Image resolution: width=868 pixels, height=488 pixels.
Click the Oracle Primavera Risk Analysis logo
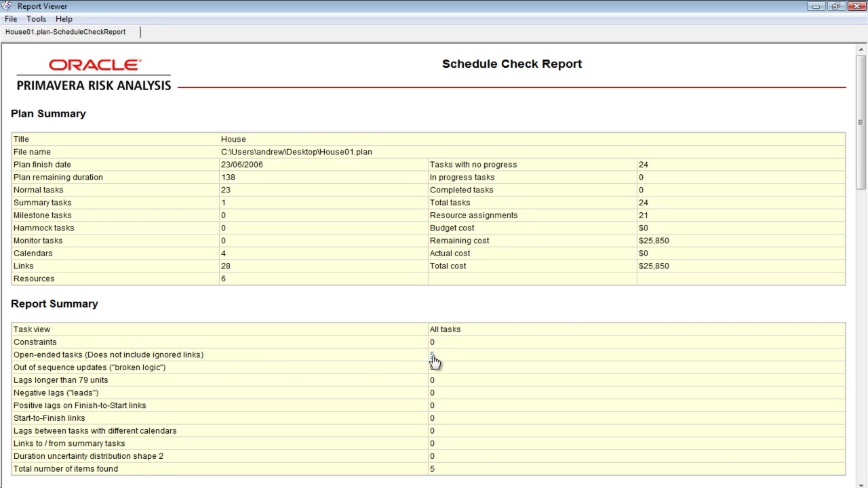pos(94,75)
